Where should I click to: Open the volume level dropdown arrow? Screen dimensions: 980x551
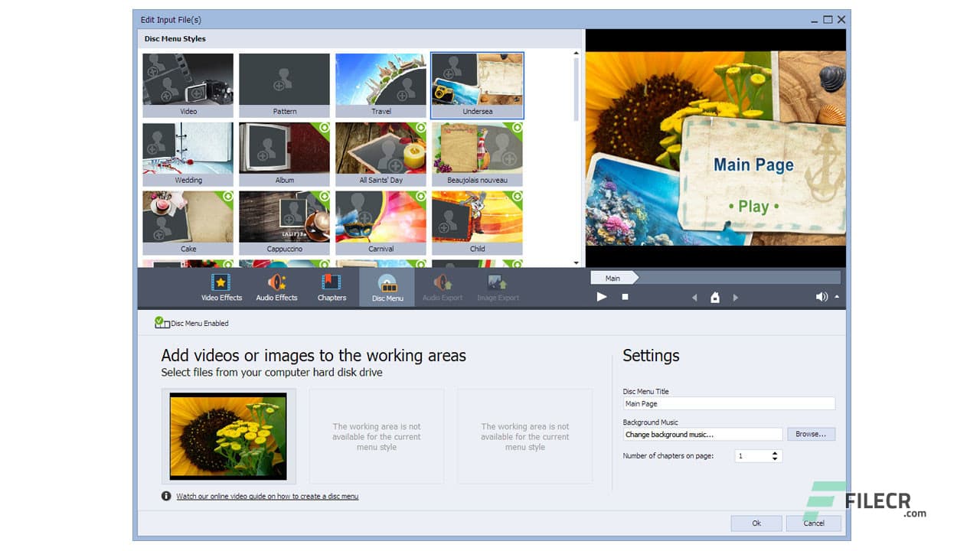(836, 298)
